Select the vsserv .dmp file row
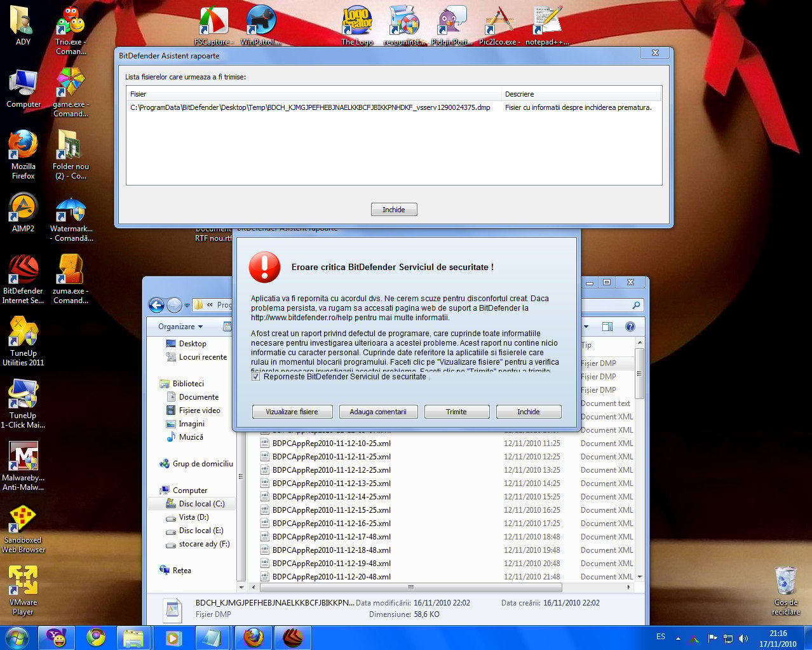Image resolution: width=812 pixels, height=650 pixels. (x=393, y=107)
